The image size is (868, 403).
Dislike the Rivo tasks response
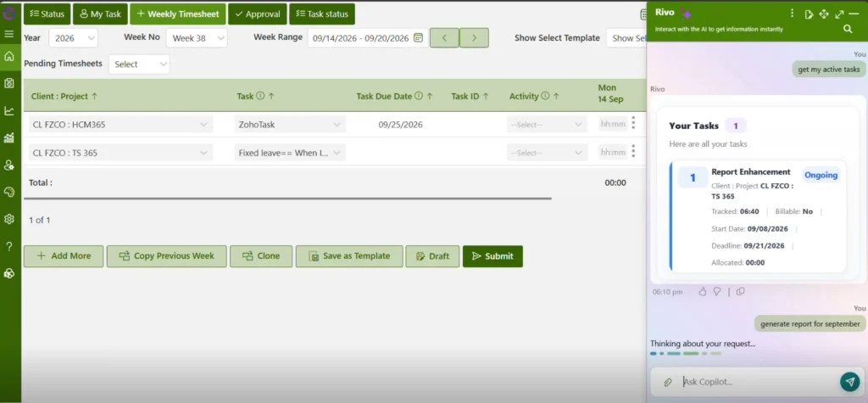717,292
